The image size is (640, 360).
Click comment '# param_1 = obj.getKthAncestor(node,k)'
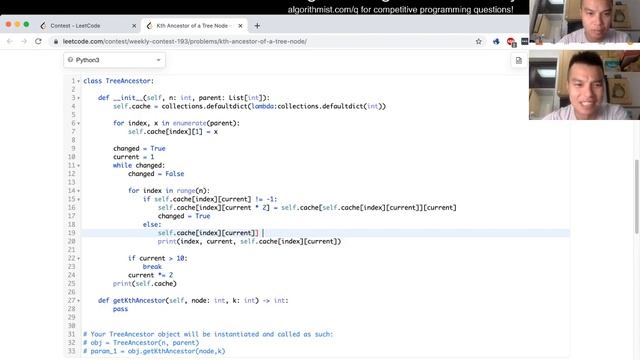click(x=154, y=351)
